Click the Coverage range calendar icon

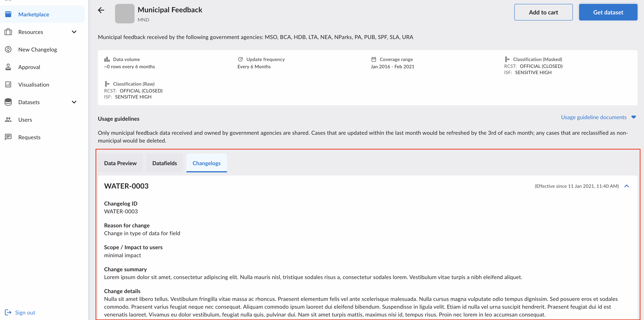coord(374,59)
